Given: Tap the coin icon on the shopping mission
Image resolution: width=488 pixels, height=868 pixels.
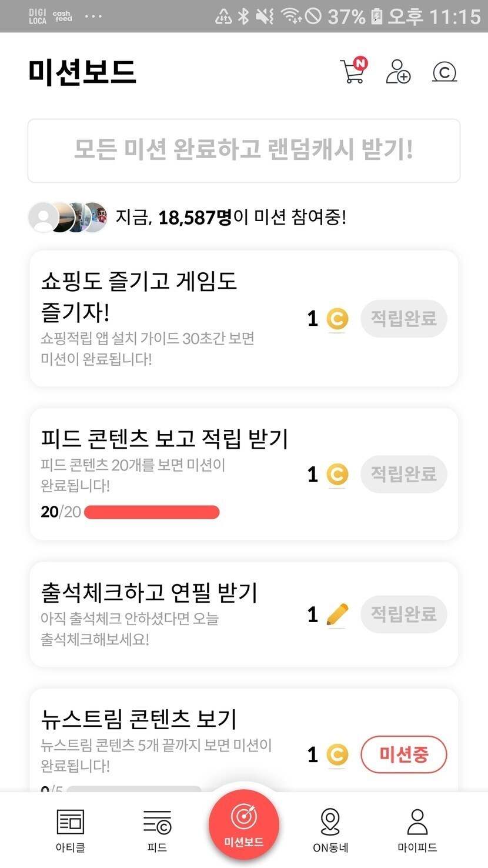Looking at the screenshot, I should [x=337, y=319].
